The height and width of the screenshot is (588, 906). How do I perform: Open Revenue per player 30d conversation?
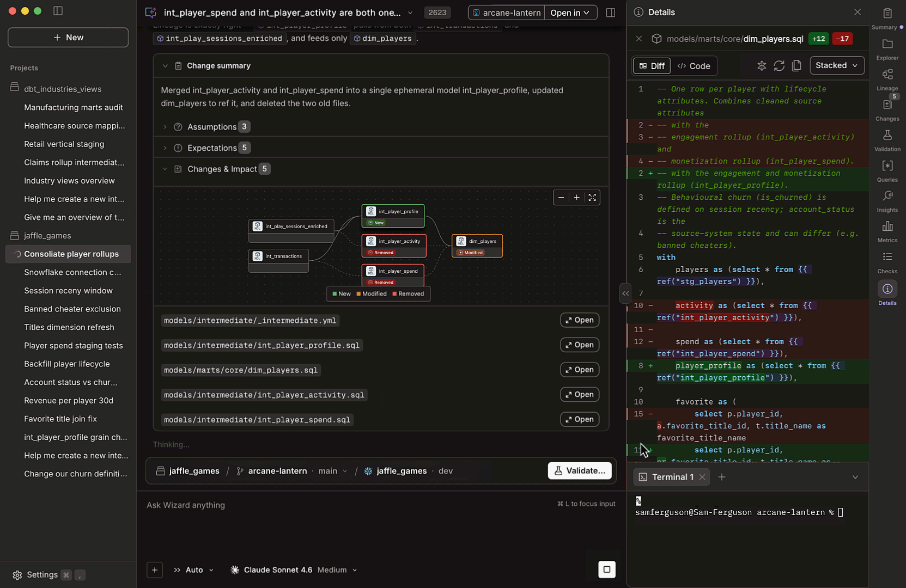tap(69, 400)
